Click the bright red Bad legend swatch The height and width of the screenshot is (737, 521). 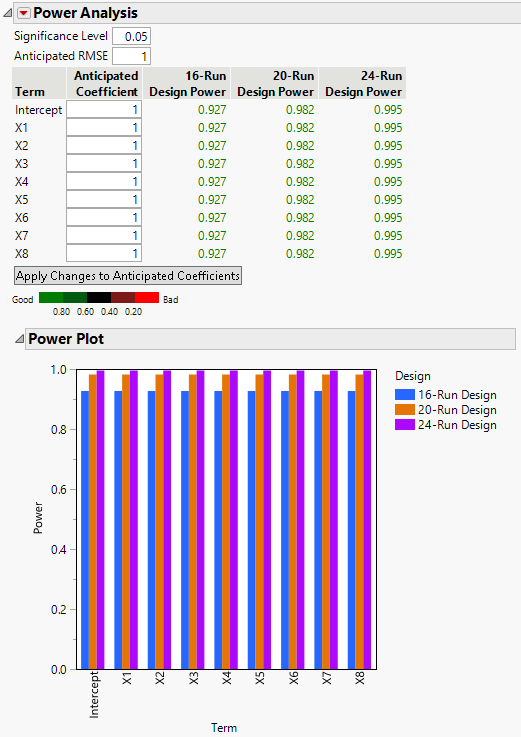[147, 298]
